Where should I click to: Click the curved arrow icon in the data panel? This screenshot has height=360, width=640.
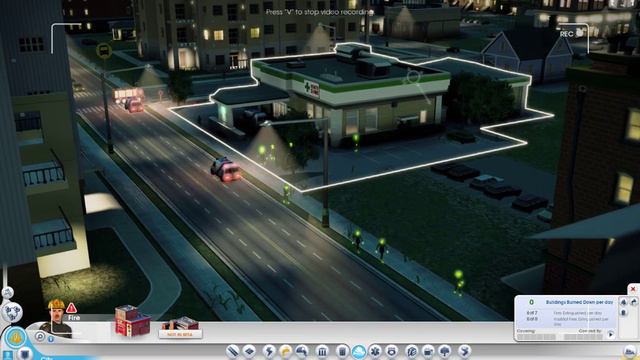[x=633, y=302]
